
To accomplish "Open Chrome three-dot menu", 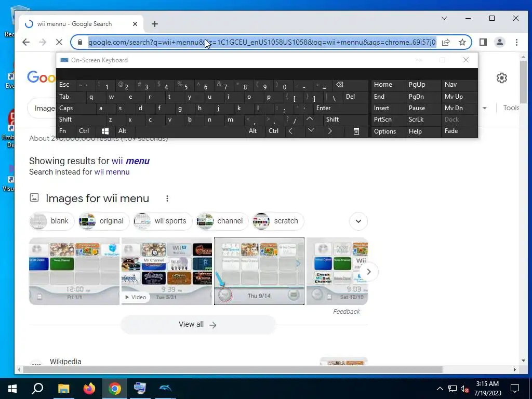I will coord(516,42).
